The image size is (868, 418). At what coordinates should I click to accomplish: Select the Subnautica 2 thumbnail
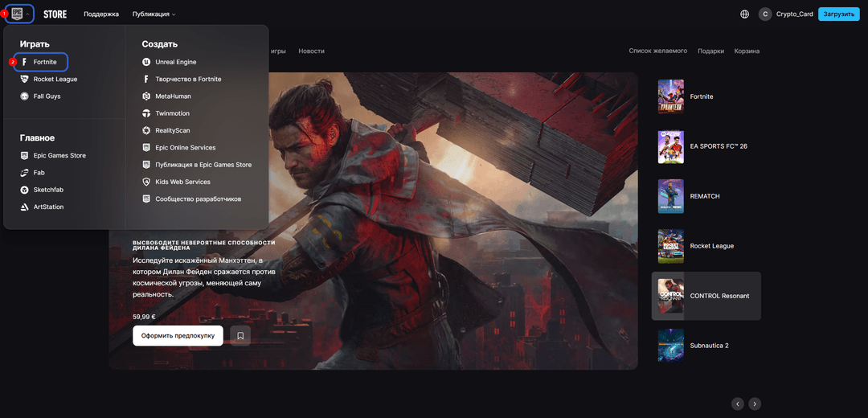coord(670,346)
